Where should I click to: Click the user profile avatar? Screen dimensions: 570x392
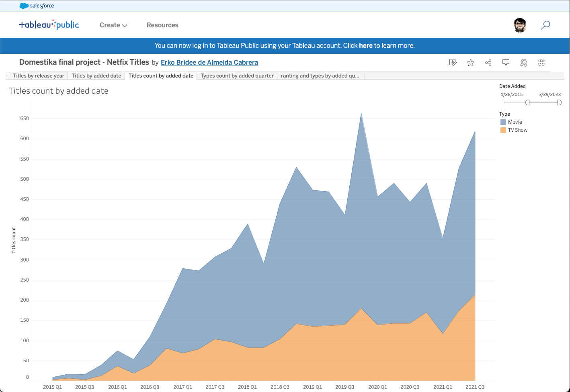point(520,25)
